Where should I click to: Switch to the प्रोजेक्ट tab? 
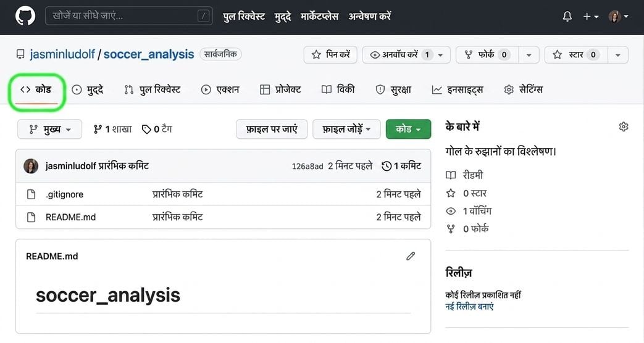coord(280,89)
